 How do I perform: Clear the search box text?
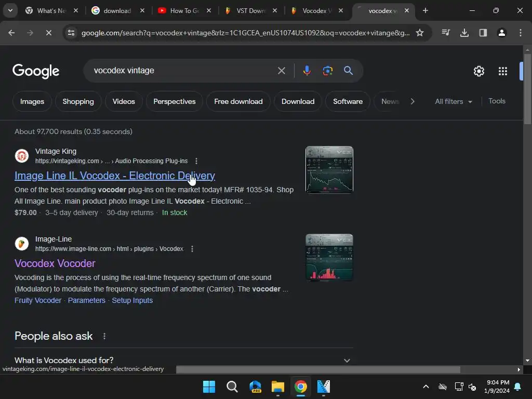pyautogui.click(x=281, y=71)
